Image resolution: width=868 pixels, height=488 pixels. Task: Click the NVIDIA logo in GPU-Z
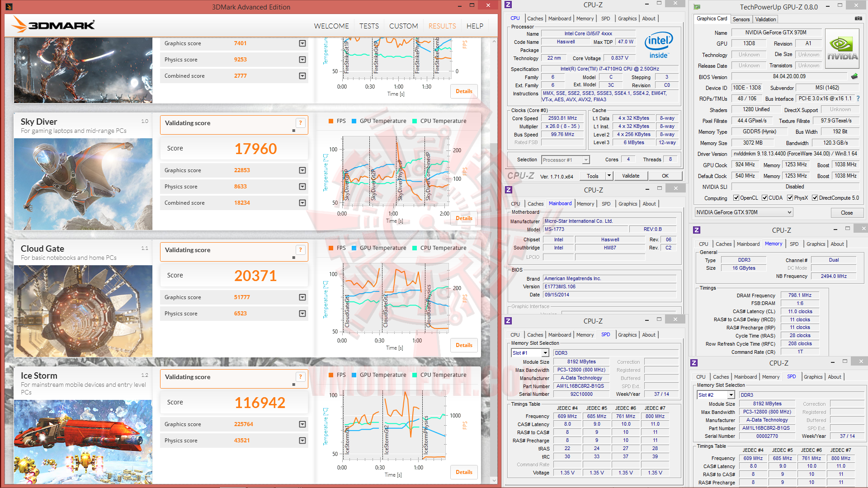(x=842, y=49)
